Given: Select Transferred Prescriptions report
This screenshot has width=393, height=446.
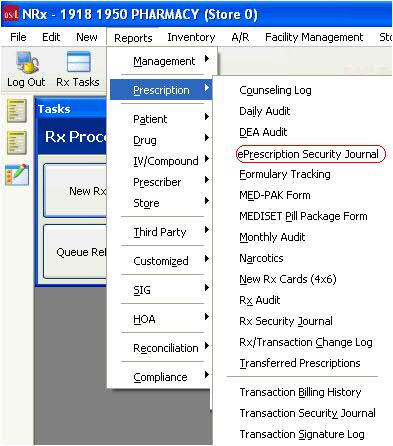Looking at the screenshot, I should (x=300, y=363).
